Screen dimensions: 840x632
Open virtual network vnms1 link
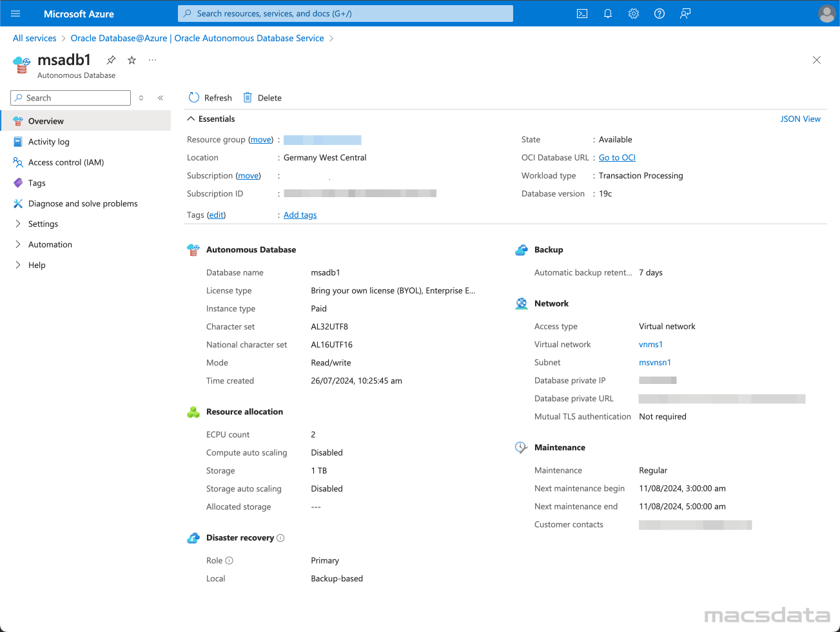650,345
